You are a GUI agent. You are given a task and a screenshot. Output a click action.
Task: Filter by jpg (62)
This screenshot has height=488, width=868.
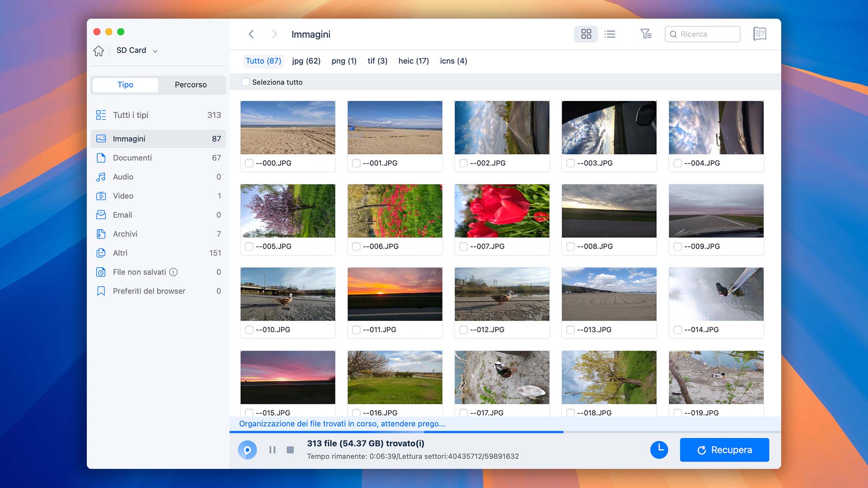[x=306, y=61]
